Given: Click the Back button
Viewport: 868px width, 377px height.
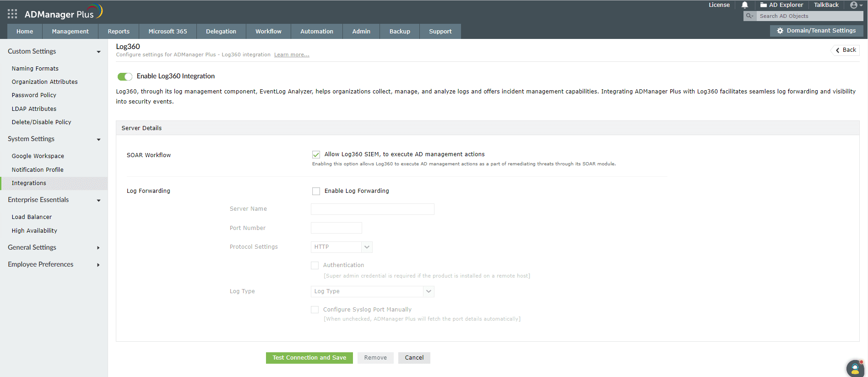Looking at the screenshot, I should pos(846,50).
